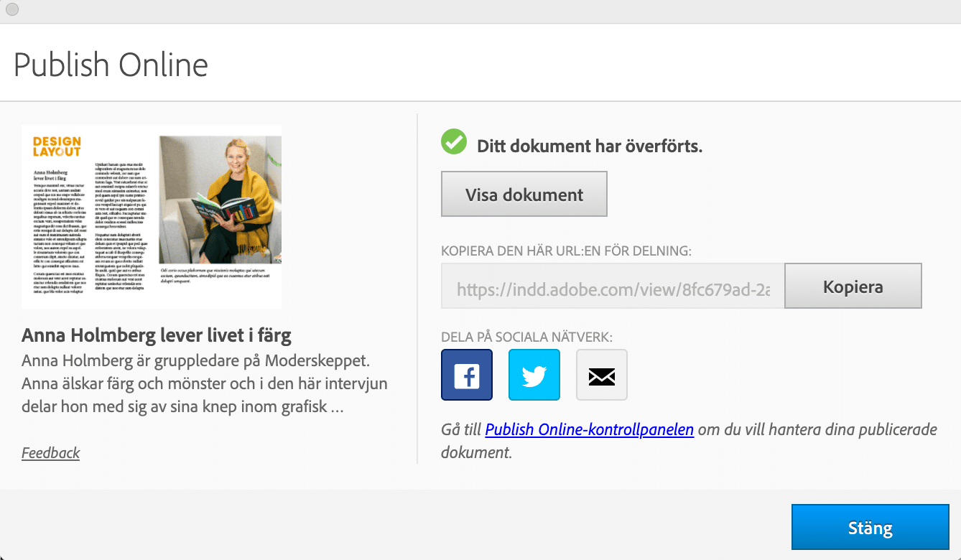This screenshot has height=560, width=961.
Task: Copy the URL with the Kopiera button
Action: click(x=853, y=287)
